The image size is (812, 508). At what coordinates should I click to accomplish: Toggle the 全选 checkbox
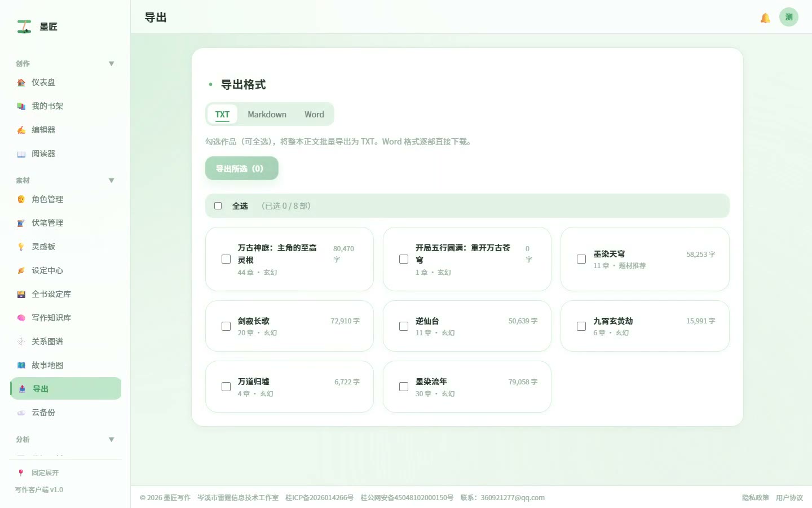(x=218, y=206)
